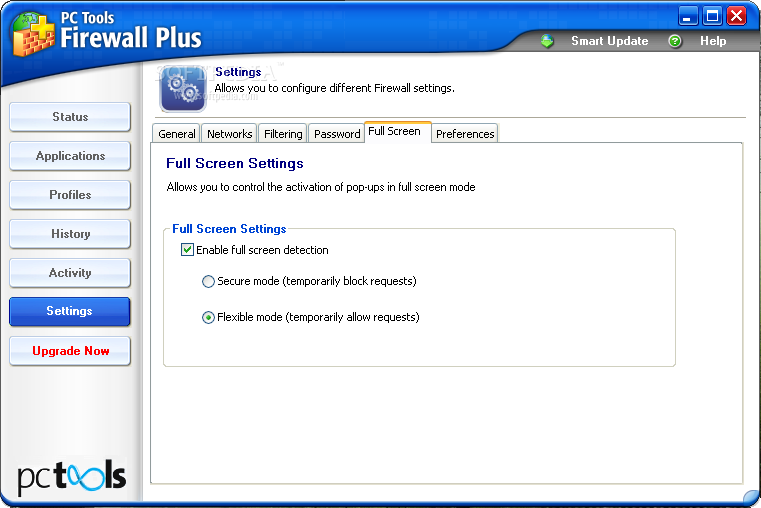Click the Smart Update globe icon
The width and height of the screenshot is (761, 508).
(x=547, y=41)
